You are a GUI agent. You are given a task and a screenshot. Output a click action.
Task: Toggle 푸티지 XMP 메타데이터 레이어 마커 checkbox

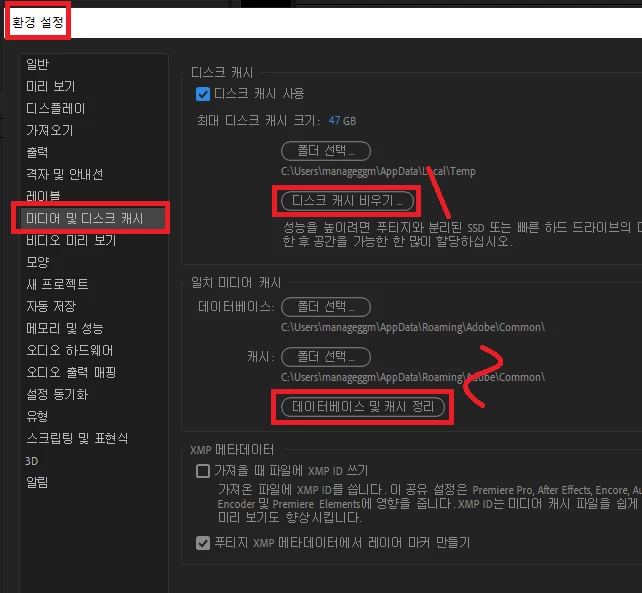coord(203,543)
